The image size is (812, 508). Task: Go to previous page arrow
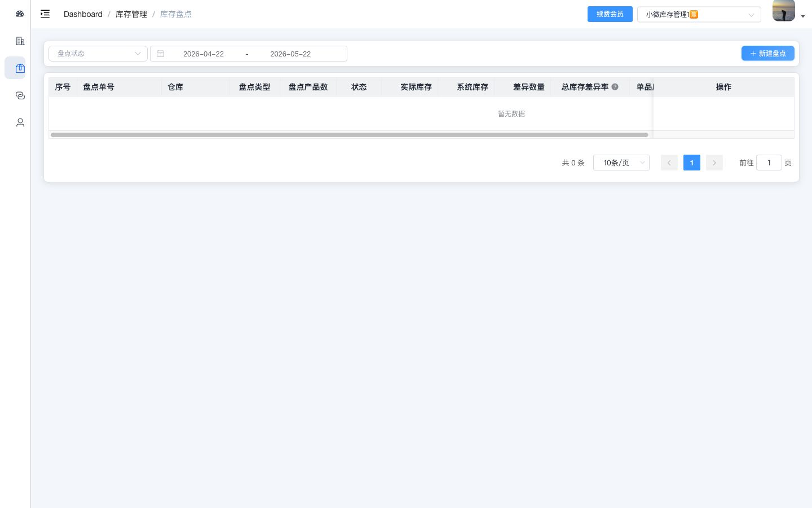669,163
